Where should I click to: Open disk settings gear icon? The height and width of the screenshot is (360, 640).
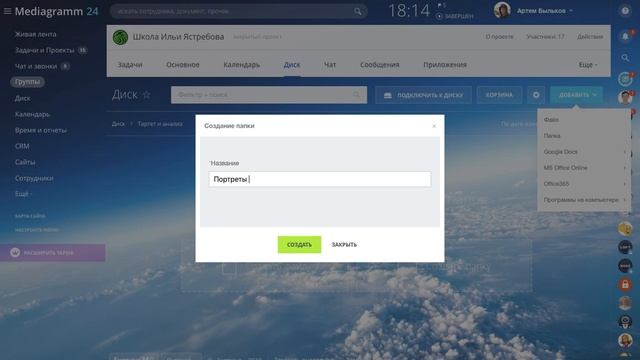(x=536, y=95)
